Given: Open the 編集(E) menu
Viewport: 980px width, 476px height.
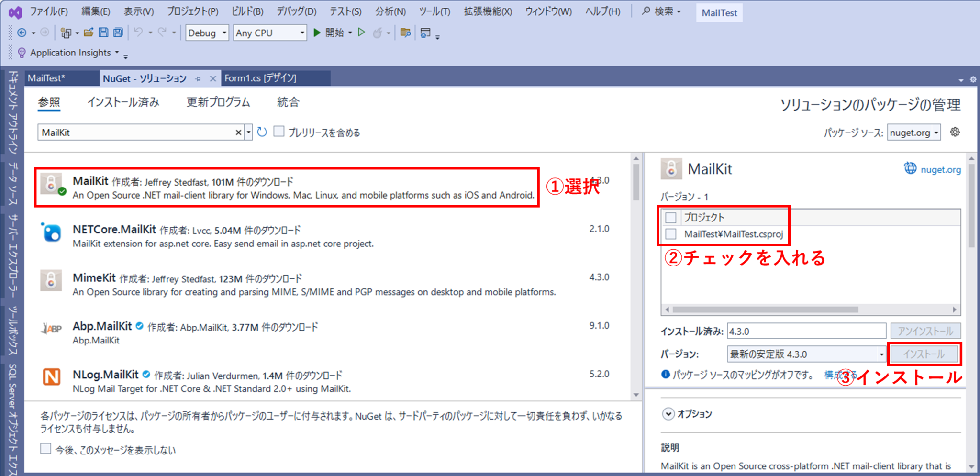Looking at the screenshot, I should coord(96,11).
